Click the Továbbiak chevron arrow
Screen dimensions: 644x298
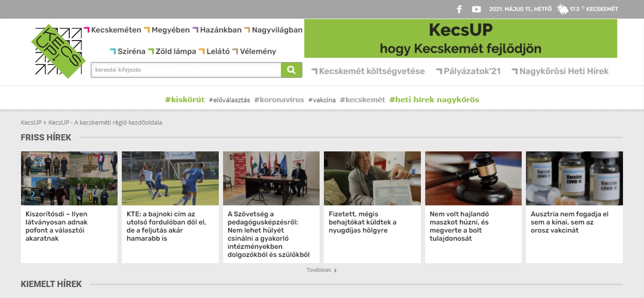coord(335,270)
